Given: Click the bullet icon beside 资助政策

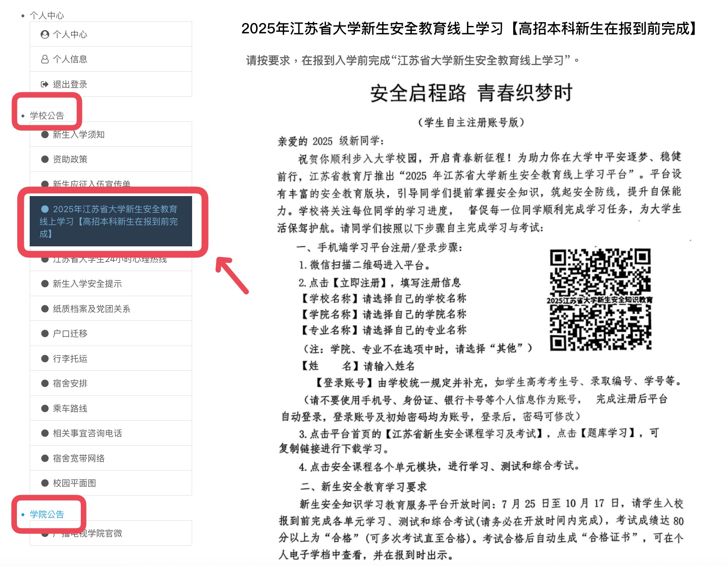Looking at the screenshot, I should 45,159.
